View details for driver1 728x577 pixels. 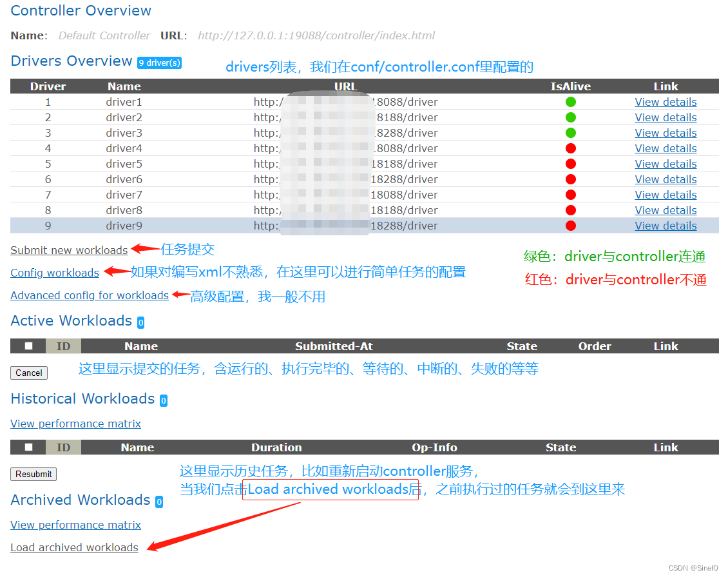click(x=666, y=101)
